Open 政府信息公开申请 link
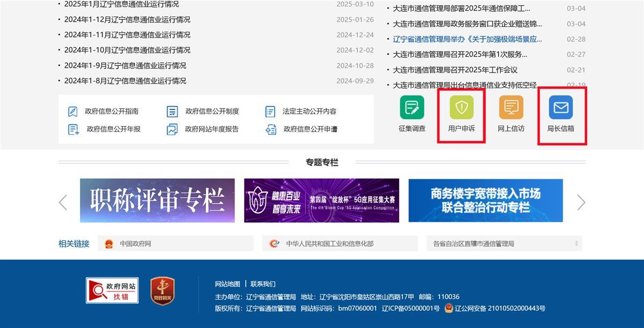 [x=310, y=129]
